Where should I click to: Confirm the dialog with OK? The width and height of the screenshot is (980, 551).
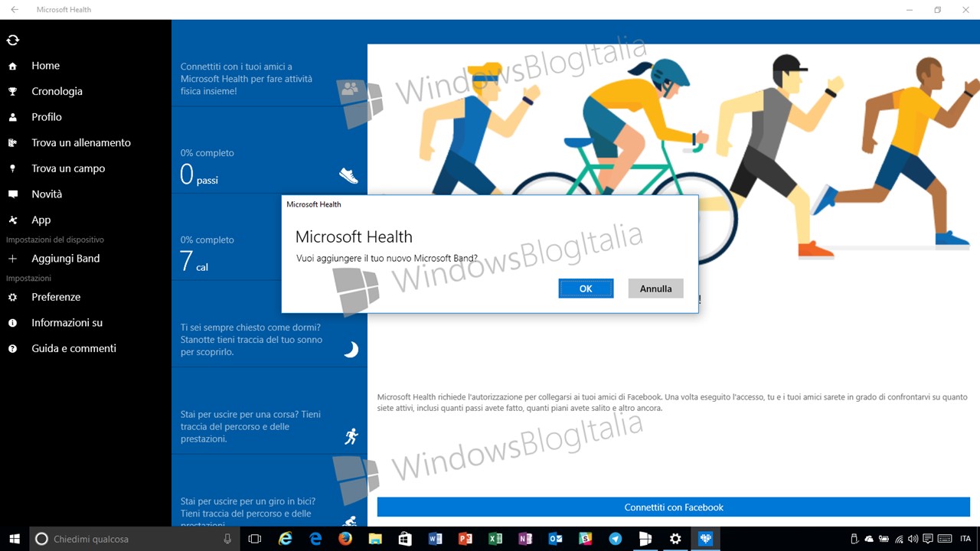pyautogui.click(x=586, y=289)
